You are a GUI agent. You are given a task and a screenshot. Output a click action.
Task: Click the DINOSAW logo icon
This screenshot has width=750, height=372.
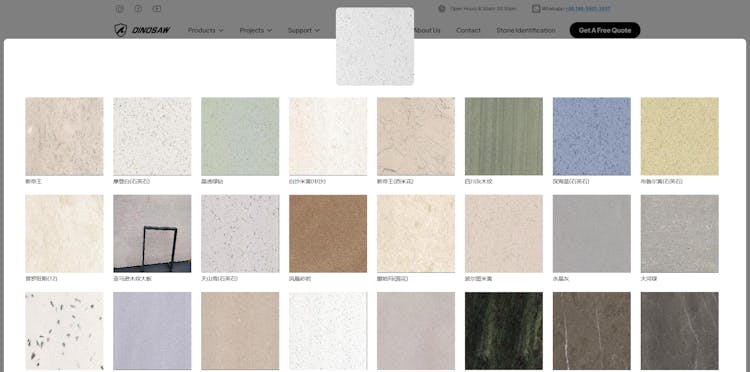[x=121, y=30]
